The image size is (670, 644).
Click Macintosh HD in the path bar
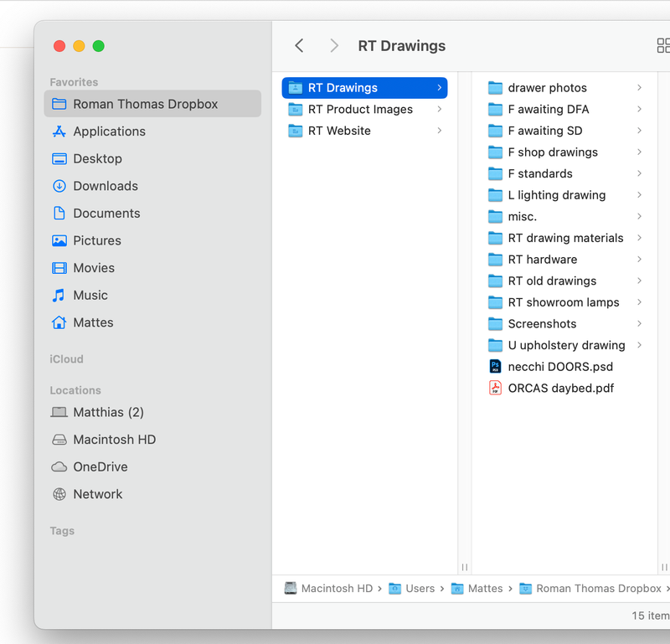(336, 589)
